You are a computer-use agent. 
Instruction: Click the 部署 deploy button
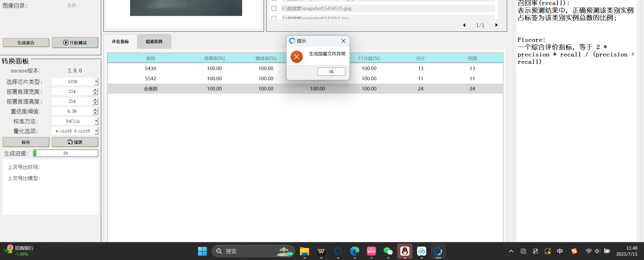click(x=75, y=142)
